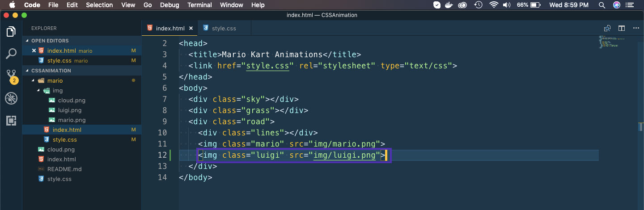Click the checkmark status menu bar icon
The image size is (644, 210).
[x=437, y=5]
